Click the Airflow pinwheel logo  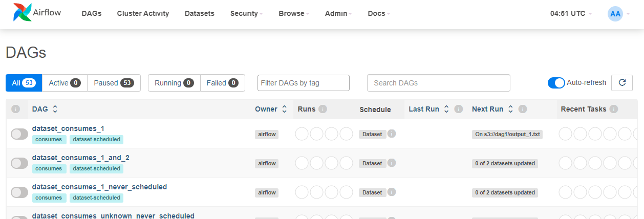22,14
